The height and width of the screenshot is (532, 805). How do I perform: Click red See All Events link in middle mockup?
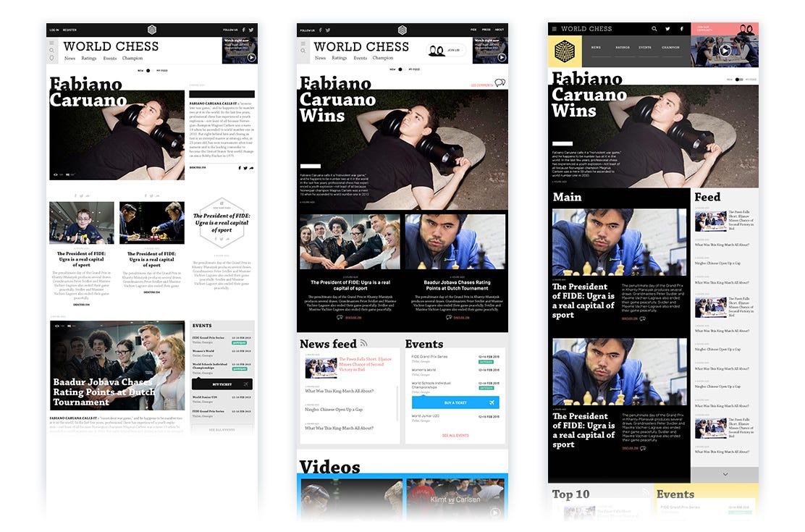click(455, 436)
